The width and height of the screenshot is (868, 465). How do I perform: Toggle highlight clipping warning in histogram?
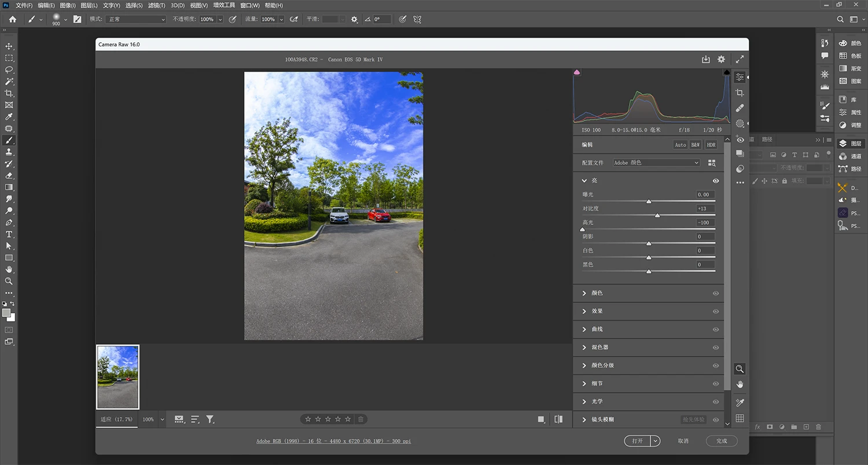pos(727,72)
